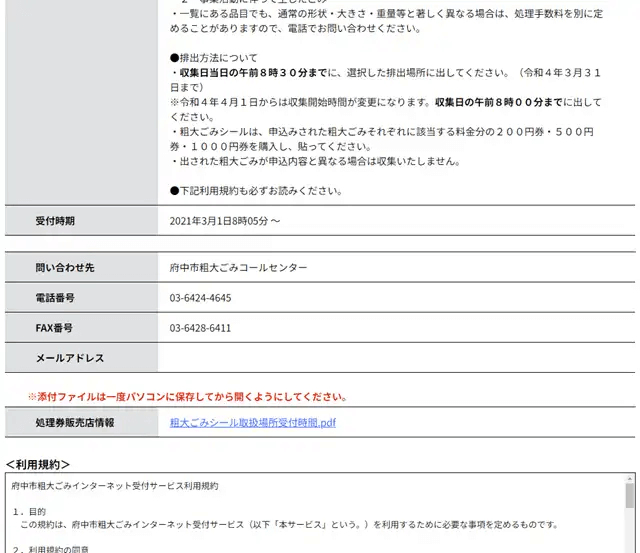Click the line 出された粗大ごみが申込内容と異なる場合は収集いたしません

[316, 161]
